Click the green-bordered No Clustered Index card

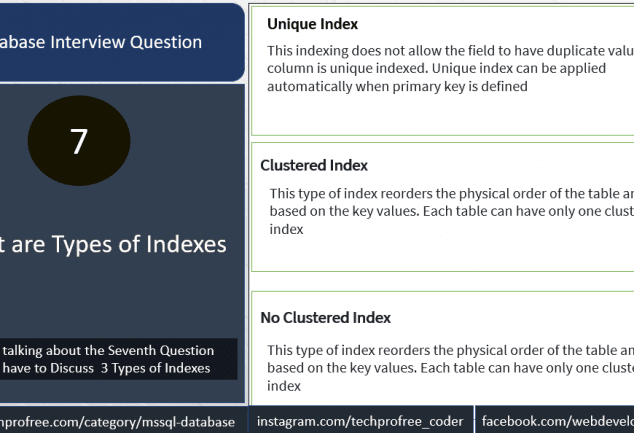[443, 349]
